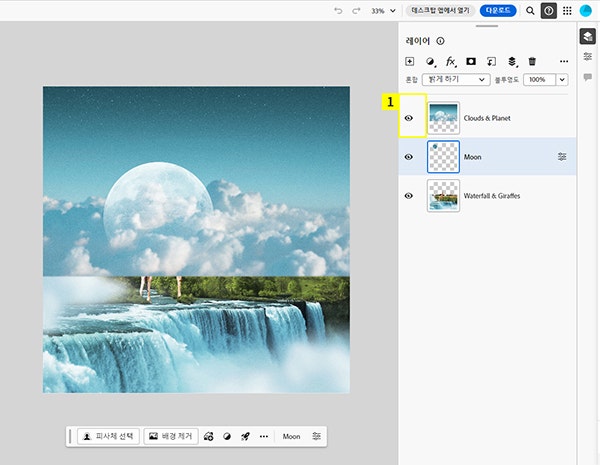Click the adjustment layer half-circle icon

click(431, 62)
